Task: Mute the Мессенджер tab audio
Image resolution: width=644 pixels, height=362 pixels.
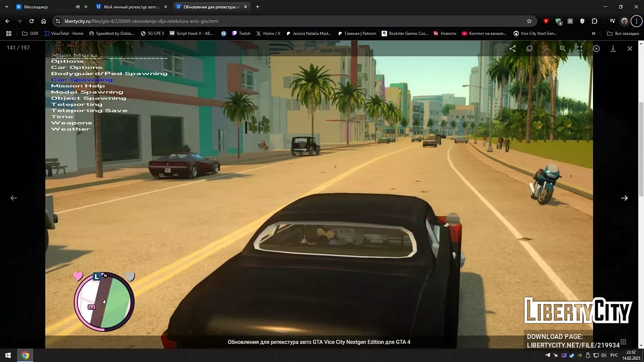Action: [x=77, y=7]
